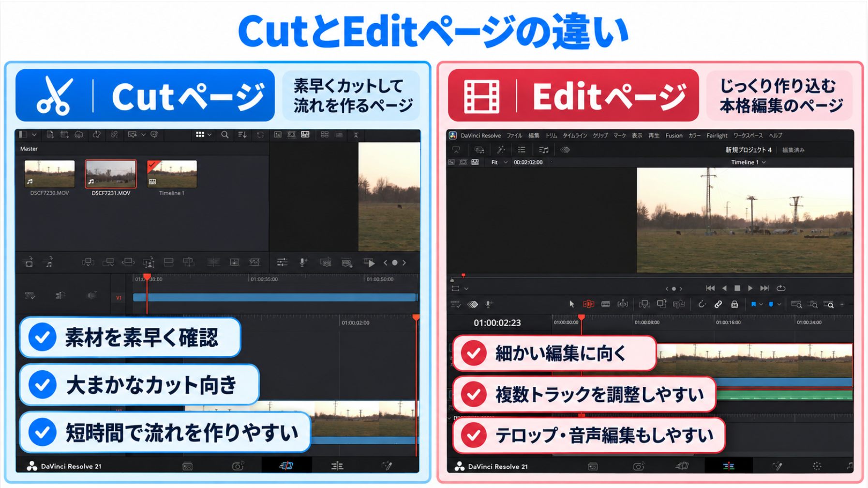Toggle loop playback in Edit page viewer
The image size is (868, 488).
click(x=781, y=288)
